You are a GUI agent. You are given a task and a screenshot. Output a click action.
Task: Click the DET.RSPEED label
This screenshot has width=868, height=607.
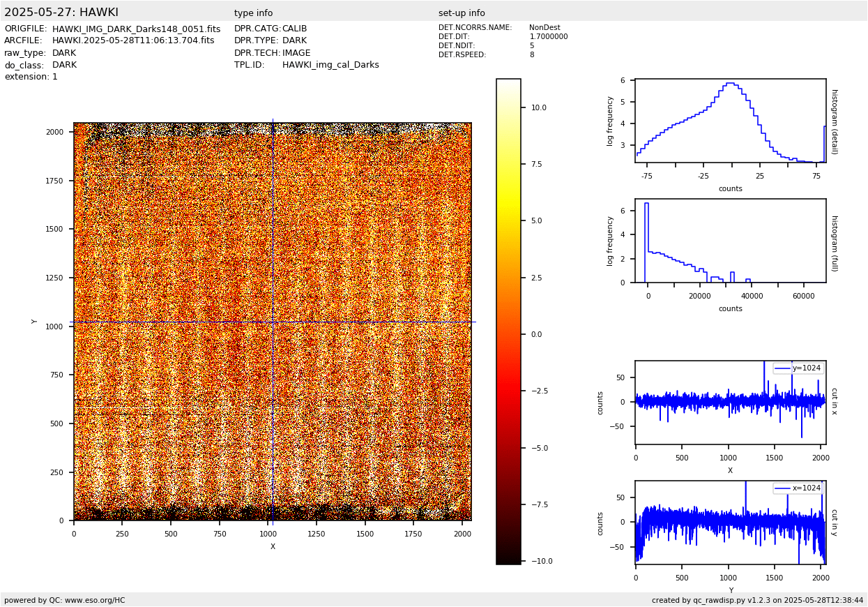click(462, 55)
